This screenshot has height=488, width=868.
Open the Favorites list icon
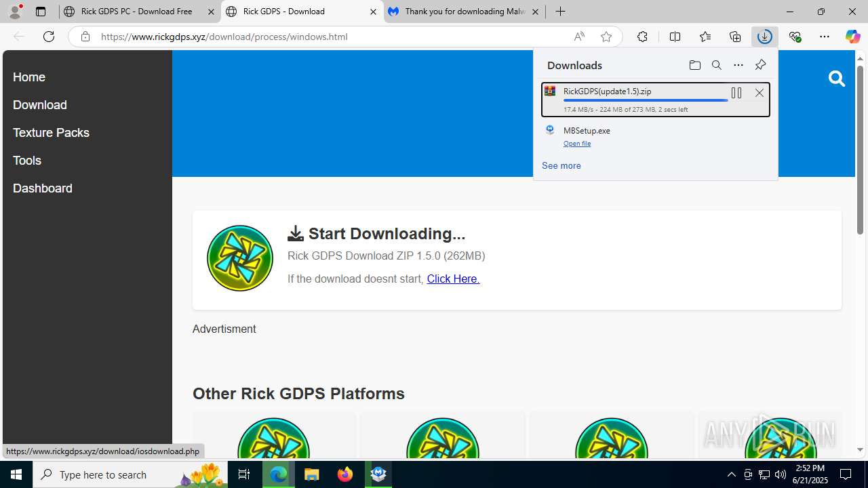(x=705, y=37)
